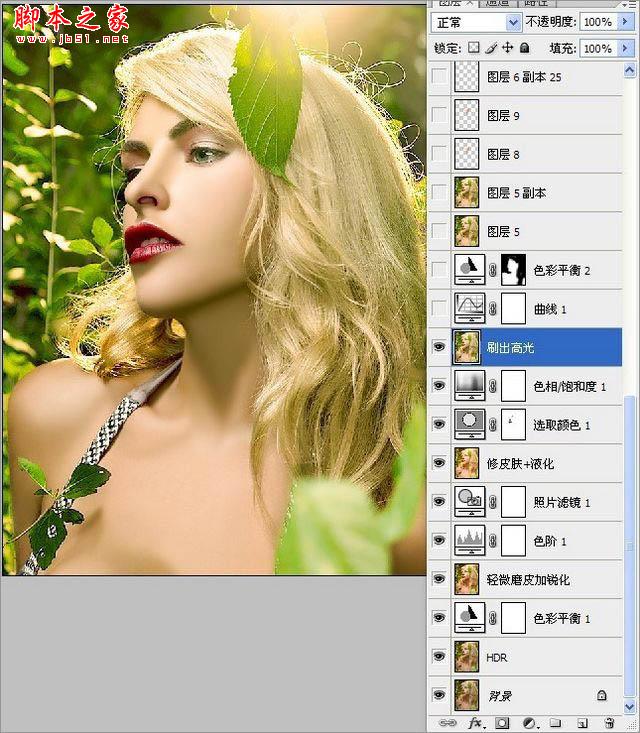Screen dimensions: 640x733
Task: Click the delete layer trash icon
Action: pos(609,723)
